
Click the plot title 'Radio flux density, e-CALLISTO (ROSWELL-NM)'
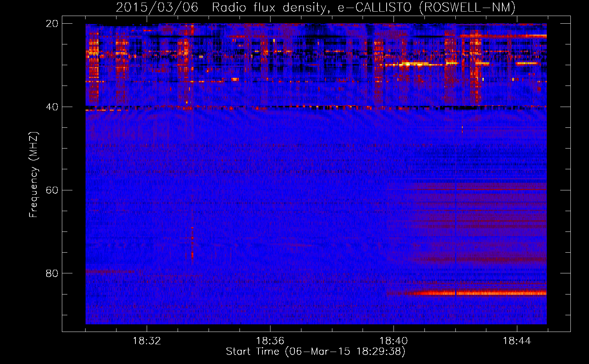364,7
